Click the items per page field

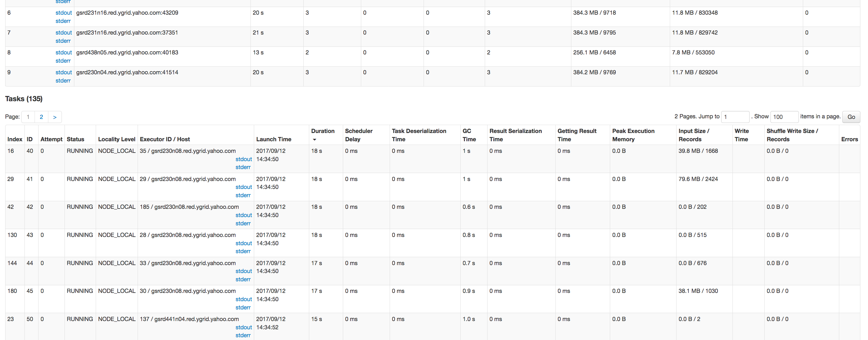coord(784,117)
